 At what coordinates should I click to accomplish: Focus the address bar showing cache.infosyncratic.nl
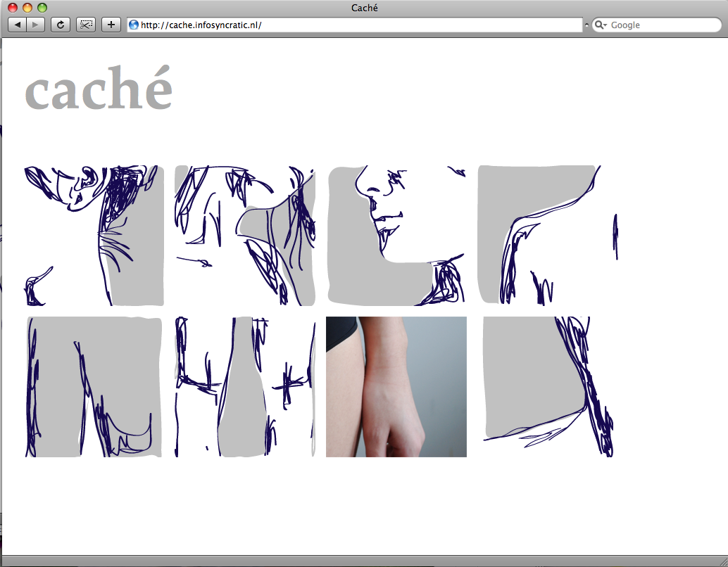coord(355,25)
